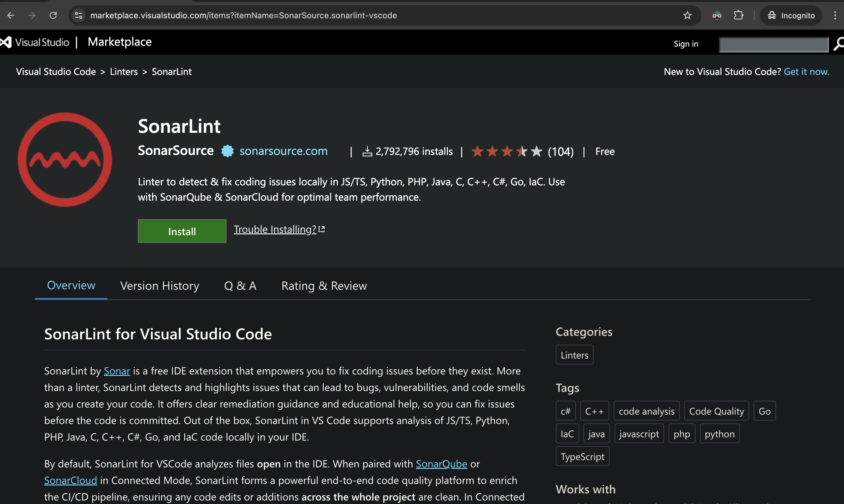Open the Rating & Review tab

click(324, 286)
